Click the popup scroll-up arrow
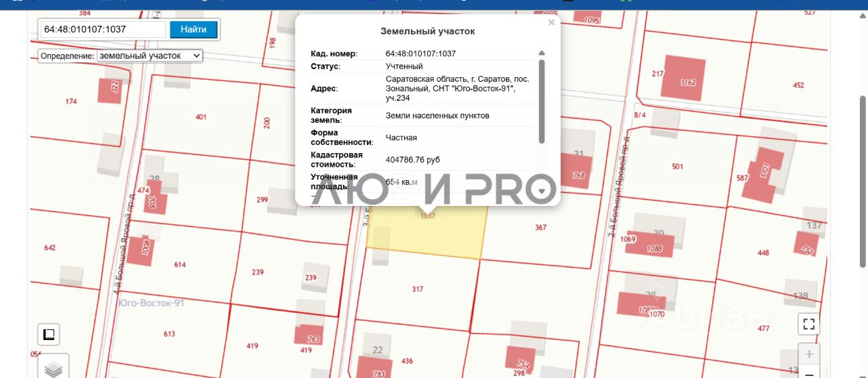 pos(541,53)
